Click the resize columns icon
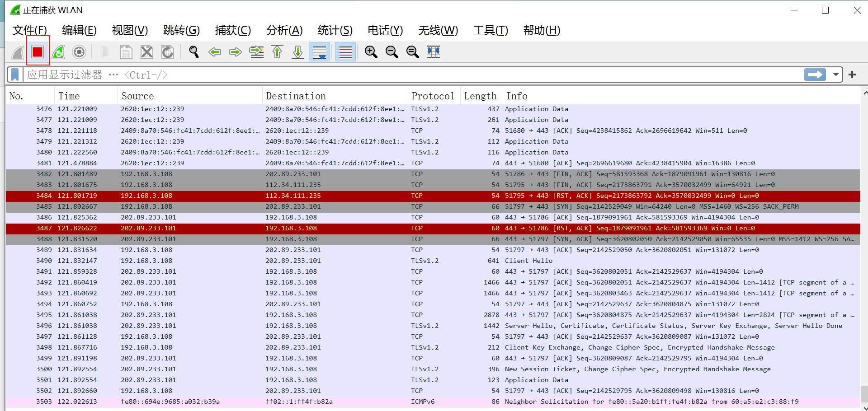 tap(434, 52)
